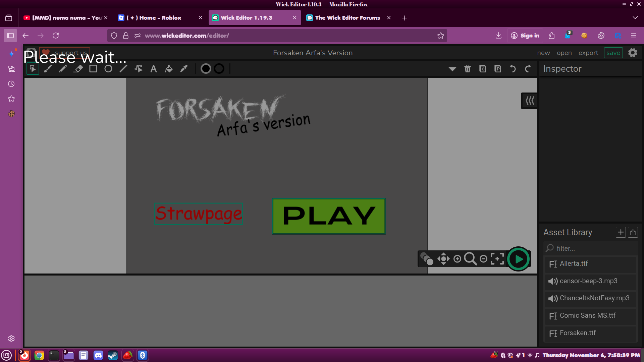Activate the Eyedropper tool
The image size is (644, 362).
click(184, 69)
